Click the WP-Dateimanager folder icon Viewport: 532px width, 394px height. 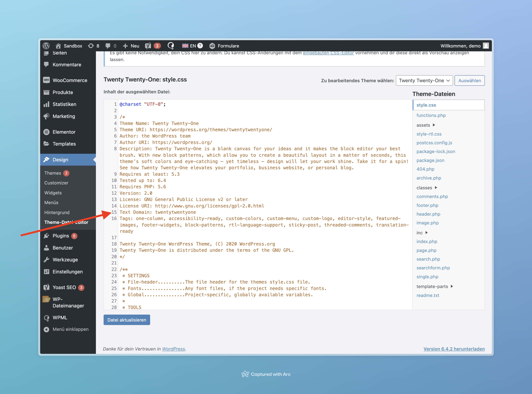coord(46,299)
